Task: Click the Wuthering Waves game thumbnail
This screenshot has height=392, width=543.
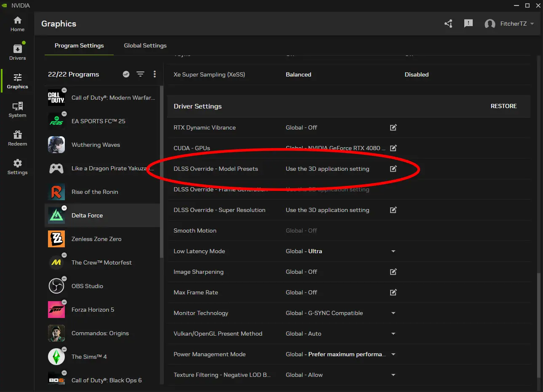Action: tap(56, 145)
